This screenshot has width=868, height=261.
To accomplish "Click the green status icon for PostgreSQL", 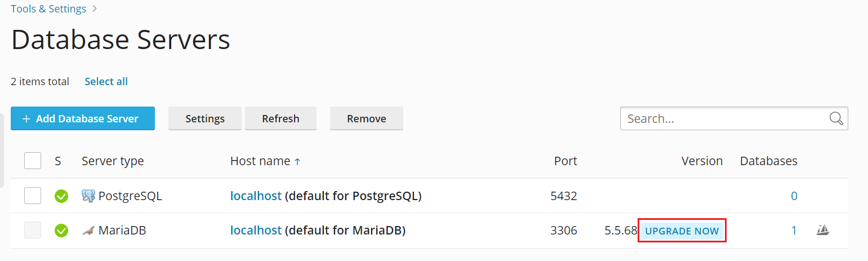I will tap(61, 196).
